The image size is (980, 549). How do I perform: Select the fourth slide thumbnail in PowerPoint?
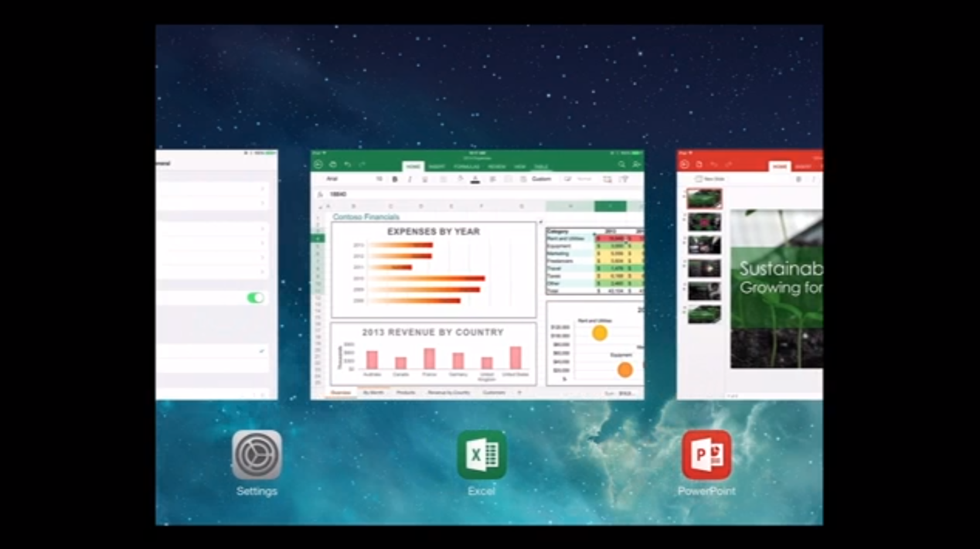click(x=704, y=268)
